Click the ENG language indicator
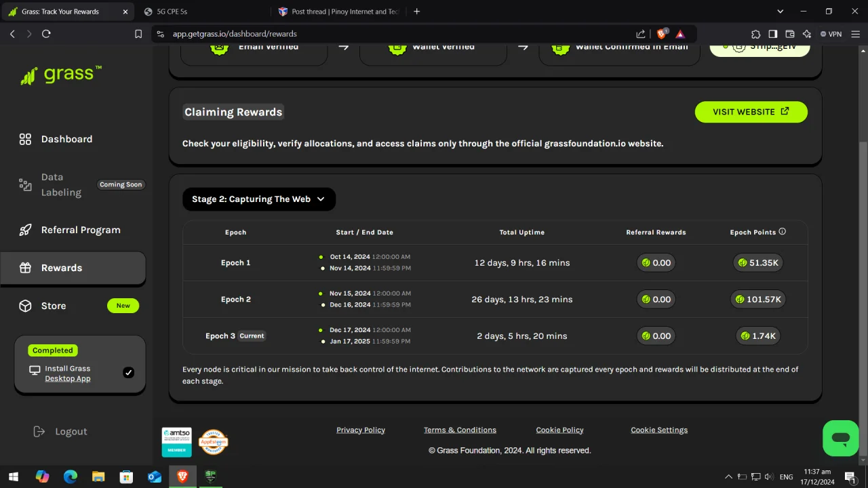Image resolution: width=868 pixels, height=488 pixels. click(x=787, y=476)
